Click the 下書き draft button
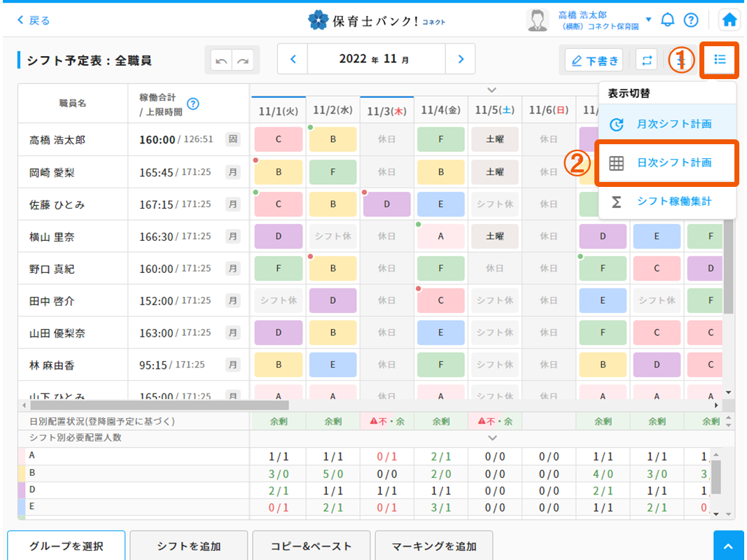Screen dimensions: 747x560 [x=595, y=59]
